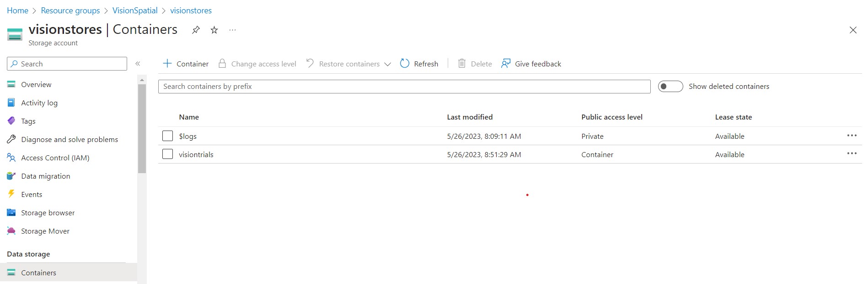Select the visiontrials container checkbox
Screen dimensions: 868x284
coord(168,154)
